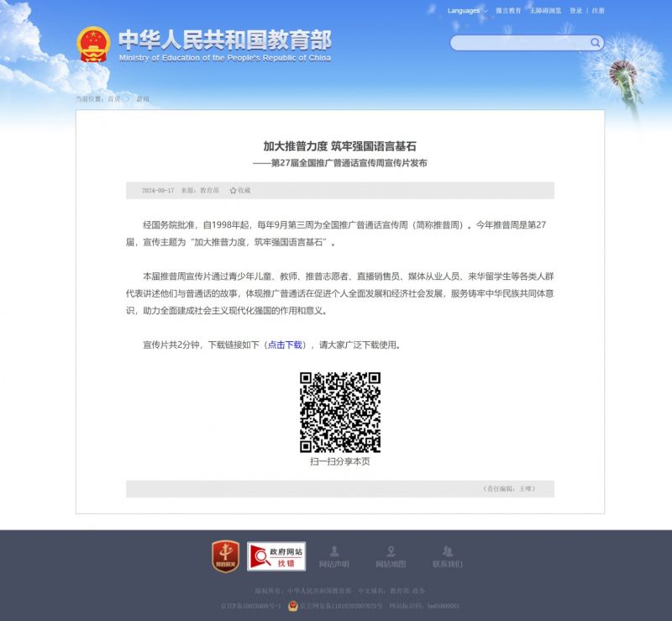Image resolution: width=672 pixels, height=621 pixels.
Task: Click the 点击下载 download link
Action: pyautogui.click(x=285, y=345)
